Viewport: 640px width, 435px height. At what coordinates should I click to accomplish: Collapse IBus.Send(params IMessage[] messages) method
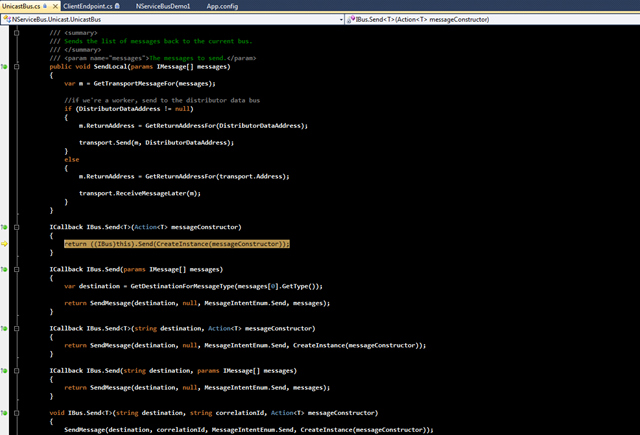(x=16, y=269)
